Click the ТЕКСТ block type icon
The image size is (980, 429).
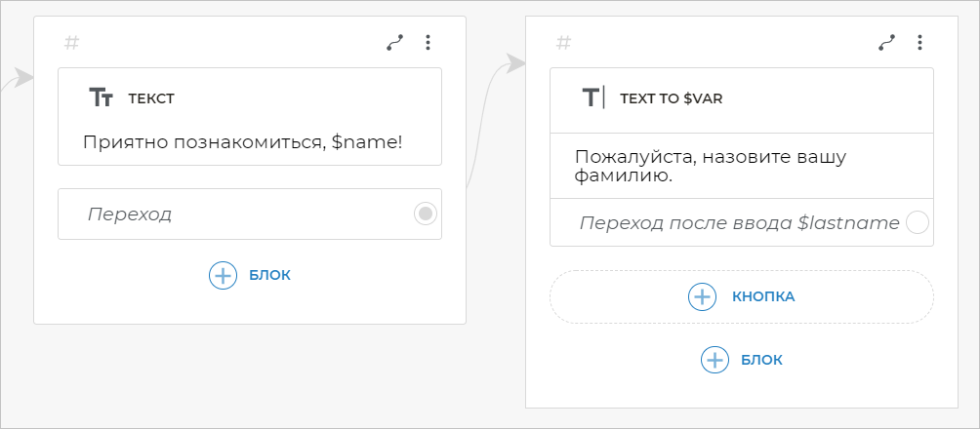[101, 97]
